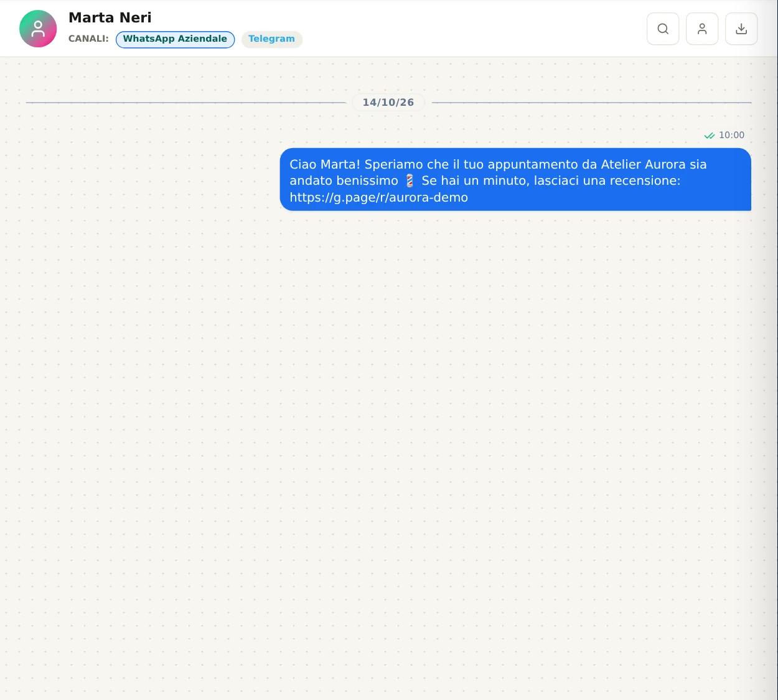Click the download conversation icon
Viewport: 778px width, 700px height.
tap(741, 29)
